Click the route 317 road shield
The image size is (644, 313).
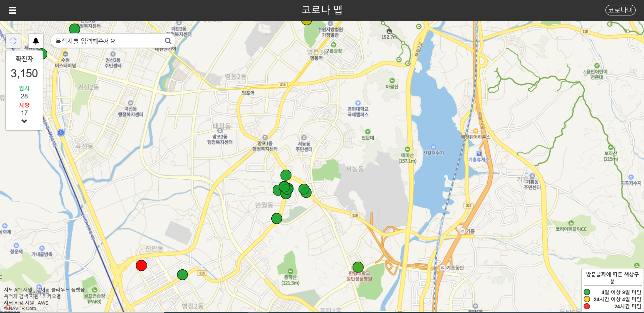point(469,206)
